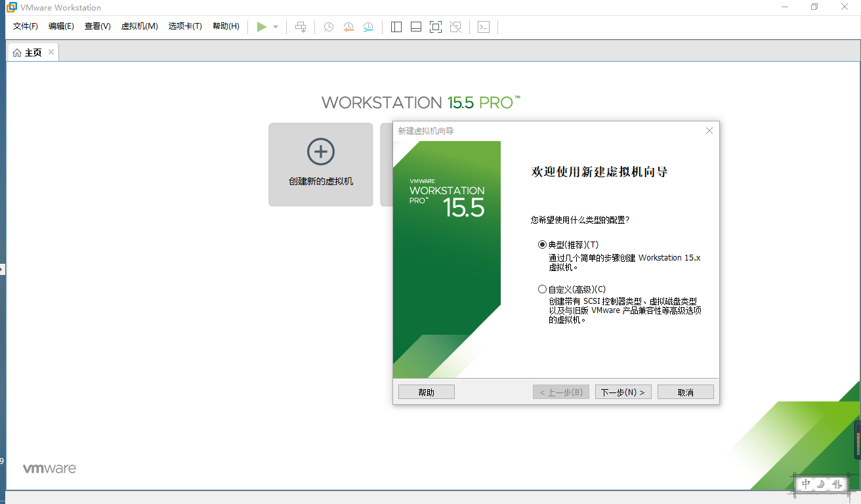861x504 pixels.
Task: Click the moon icon in IME bar
Action: point(821,484)
